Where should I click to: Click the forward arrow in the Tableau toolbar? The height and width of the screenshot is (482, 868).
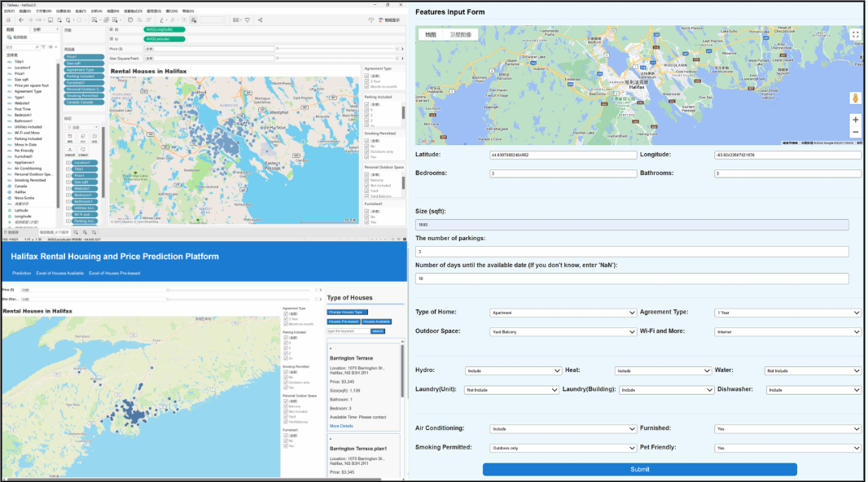pyautogui.click(x=29, y=20)
